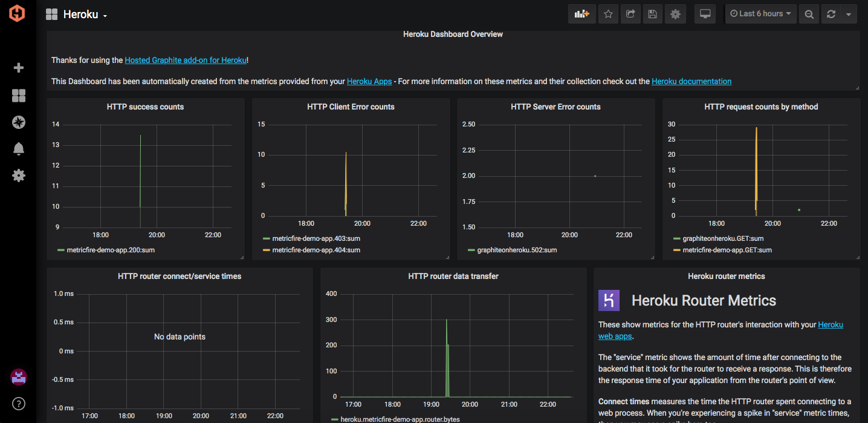Open the Create plus menu in sidebar

(19, 68)
